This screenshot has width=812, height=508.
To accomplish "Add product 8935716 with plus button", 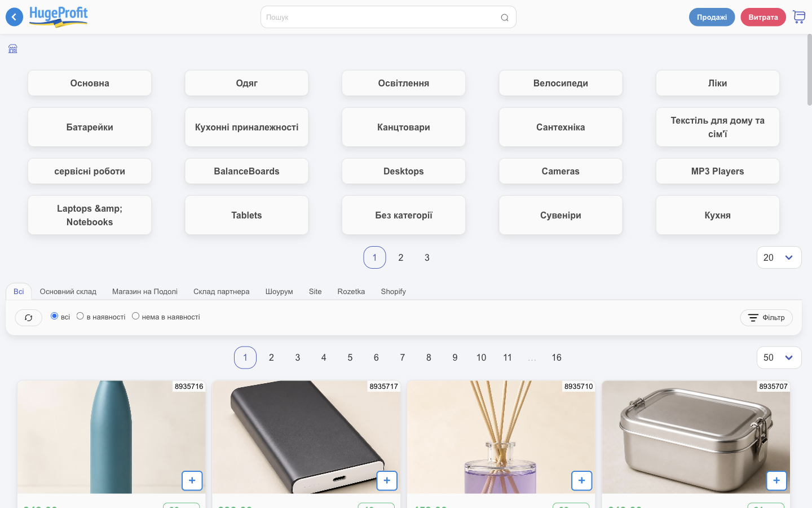I will [x=192, y=480].
